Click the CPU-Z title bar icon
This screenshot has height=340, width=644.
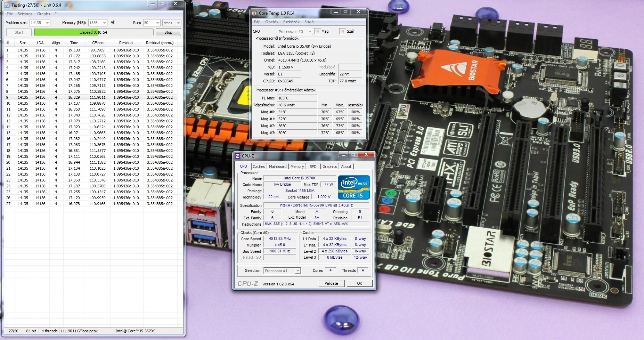click(237, 156)
